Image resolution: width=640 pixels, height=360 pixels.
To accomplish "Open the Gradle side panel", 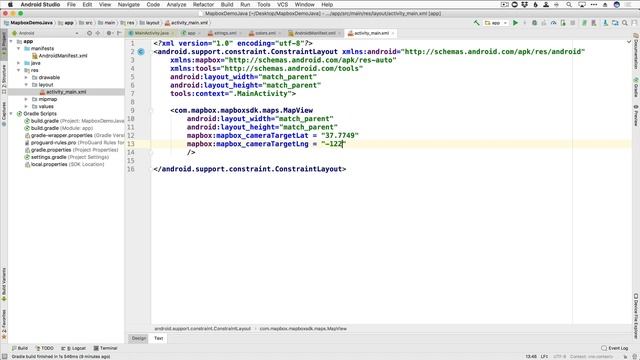I will [636, 87].
